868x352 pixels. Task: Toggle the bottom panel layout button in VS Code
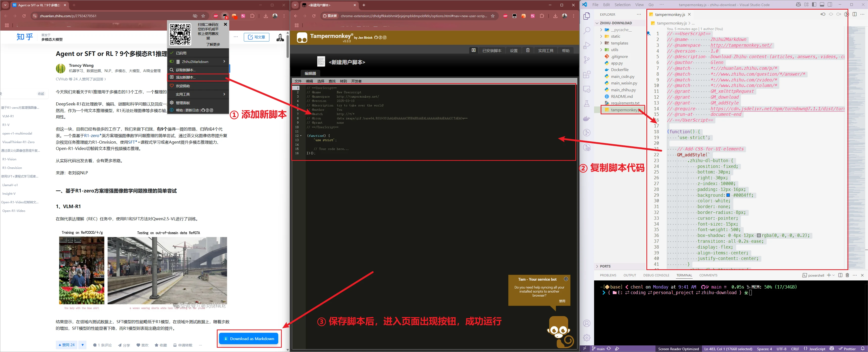pyautogui.click(x=822, y=5)
